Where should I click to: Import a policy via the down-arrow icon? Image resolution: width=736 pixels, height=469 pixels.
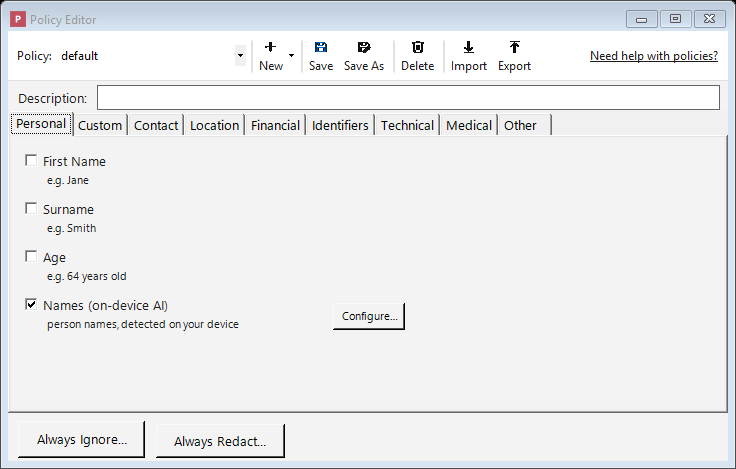pyautogui.click(x=468, y=47)
